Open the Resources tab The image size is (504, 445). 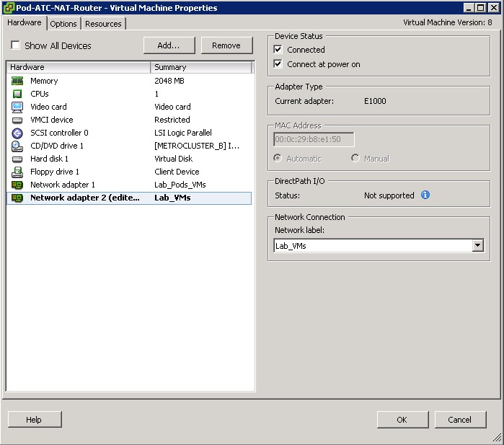coord(103,24)
